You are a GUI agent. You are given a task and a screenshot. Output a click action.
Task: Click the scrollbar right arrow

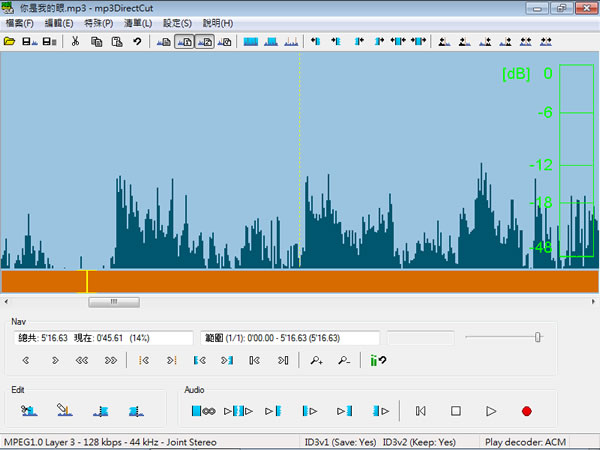[593, 302]
